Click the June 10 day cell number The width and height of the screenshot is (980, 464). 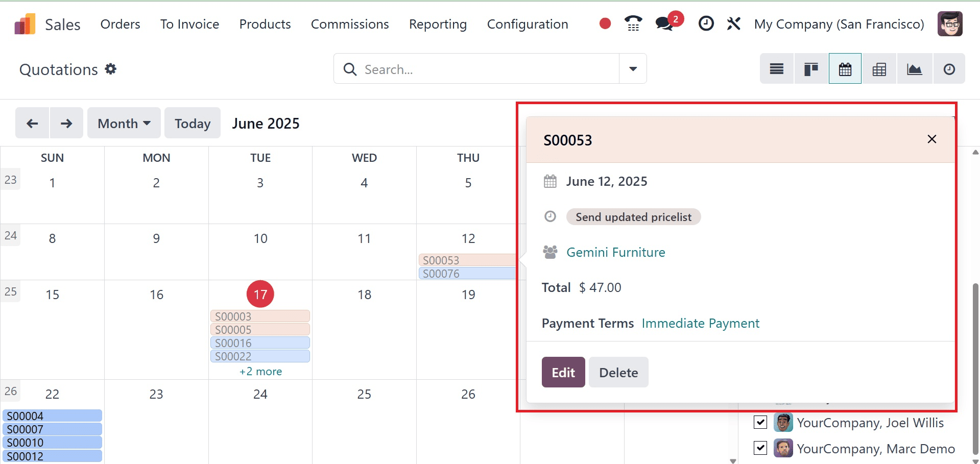[x=260, y=238]
